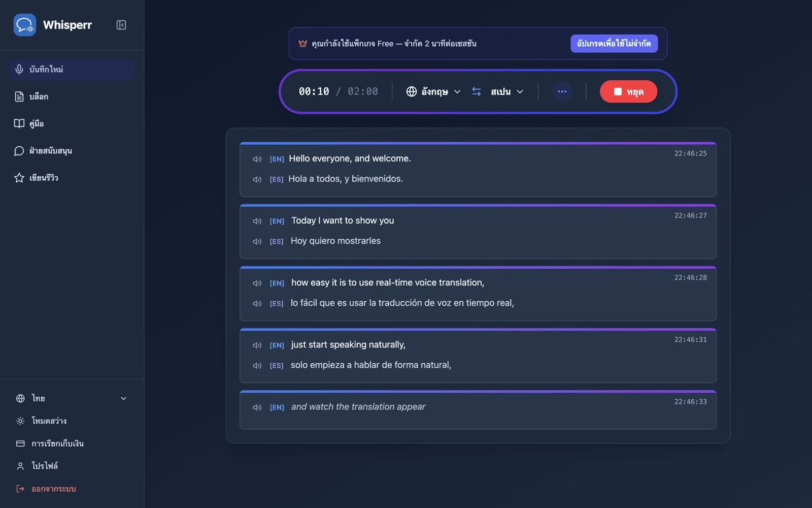This screenshot has height=508, width=812.
Task: Click [ES] tag of 'solo empieza' line
Action: click(x=277, y=365)
